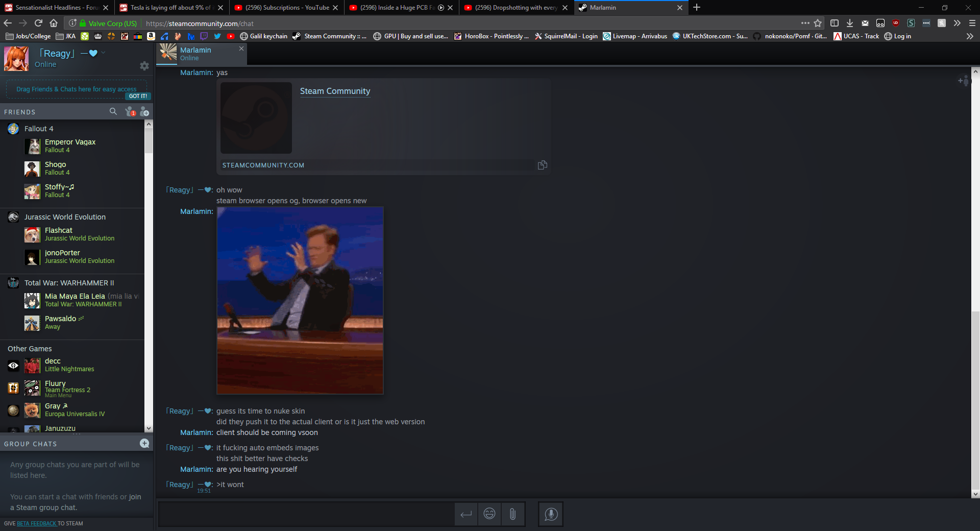Go to browser home page
This screenshot has width=980, height=531.
(x=54, y=23)
